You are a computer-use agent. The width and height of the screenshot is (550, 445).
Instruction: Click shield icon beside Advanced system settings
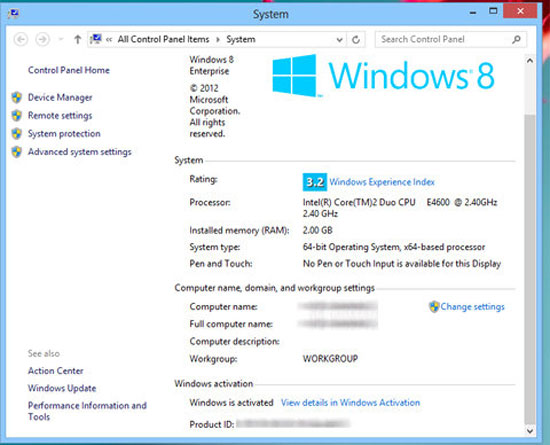(16, 152)
